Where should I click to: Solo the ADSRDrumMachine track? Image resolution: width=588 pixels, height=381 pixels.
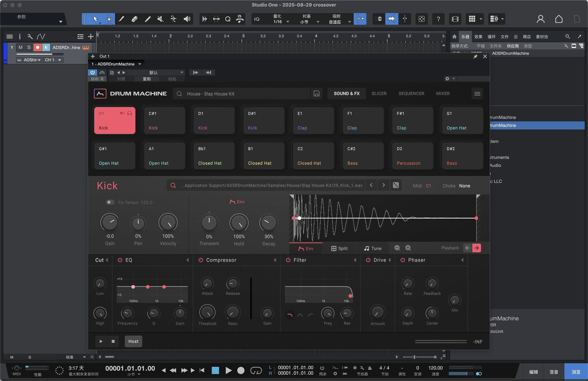click(x=29, y=47)
